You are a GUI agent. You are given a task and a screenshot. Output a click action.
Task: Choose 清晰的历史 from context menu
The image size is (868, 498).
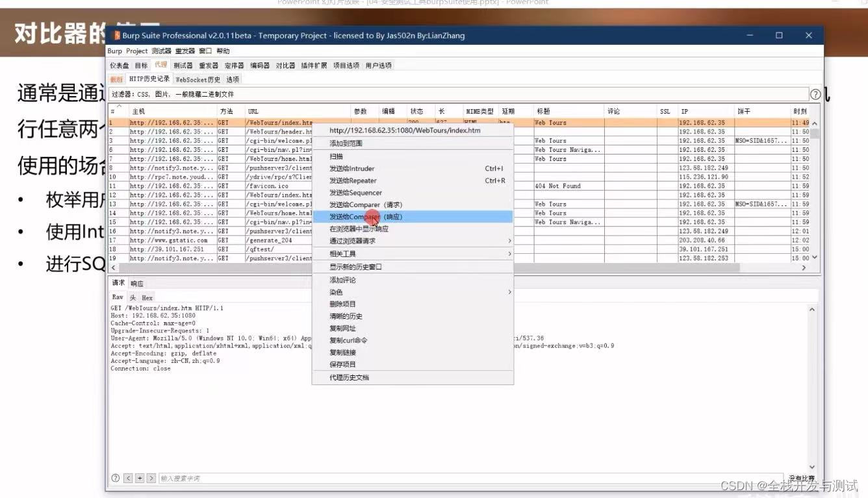pos(413,316)
